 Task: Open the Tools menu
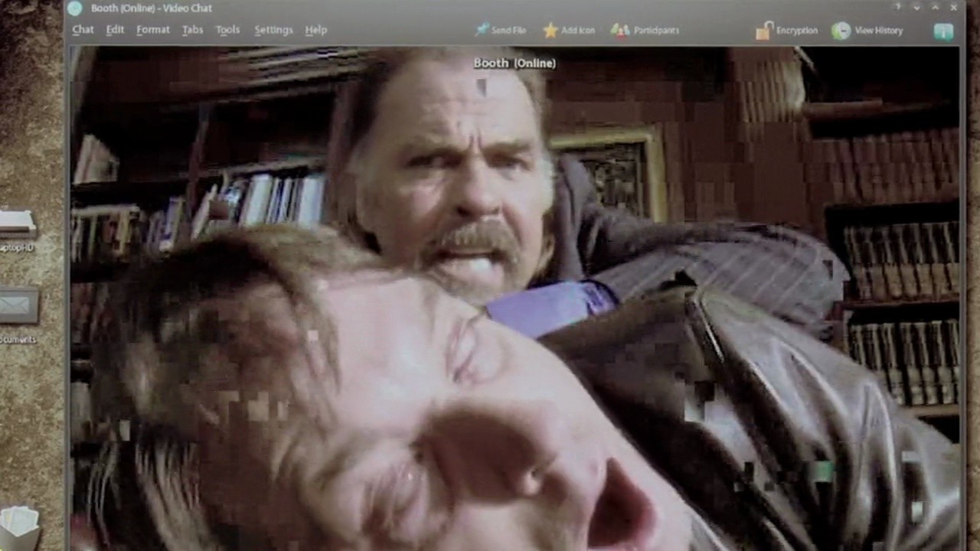[x=227, y=30]
